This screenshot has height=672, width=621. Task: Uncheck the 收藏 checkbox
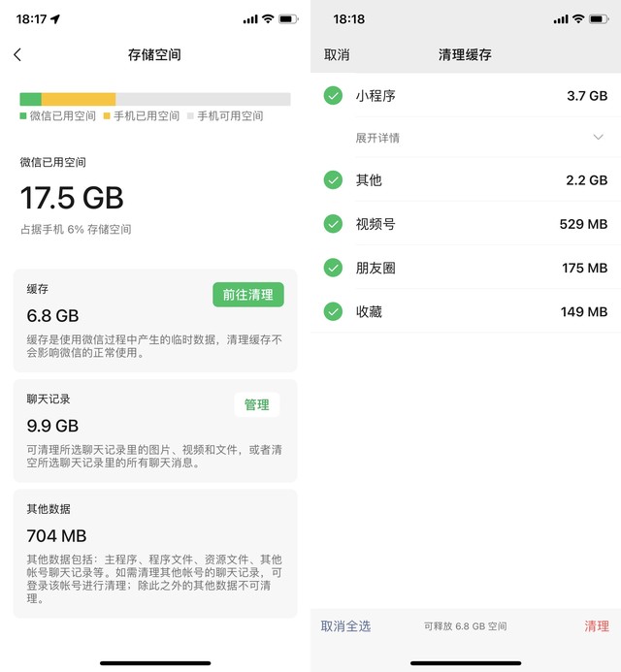[x=333, y=311]
